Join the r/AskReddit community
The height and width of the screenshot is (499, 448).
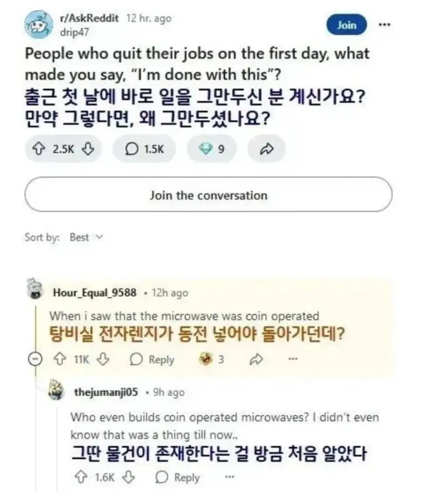[346, 24]
